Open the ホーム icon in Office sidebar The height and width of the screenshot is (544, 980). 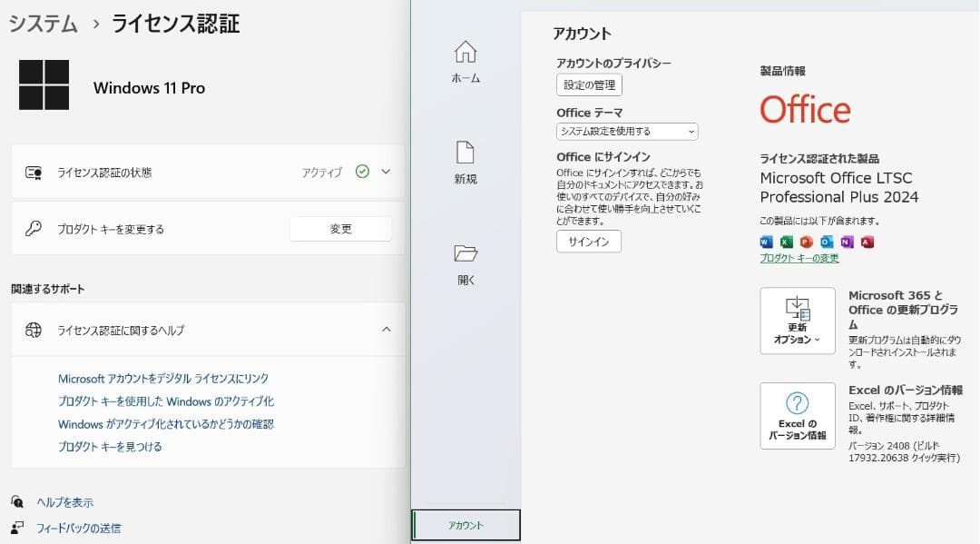[465, 54]
